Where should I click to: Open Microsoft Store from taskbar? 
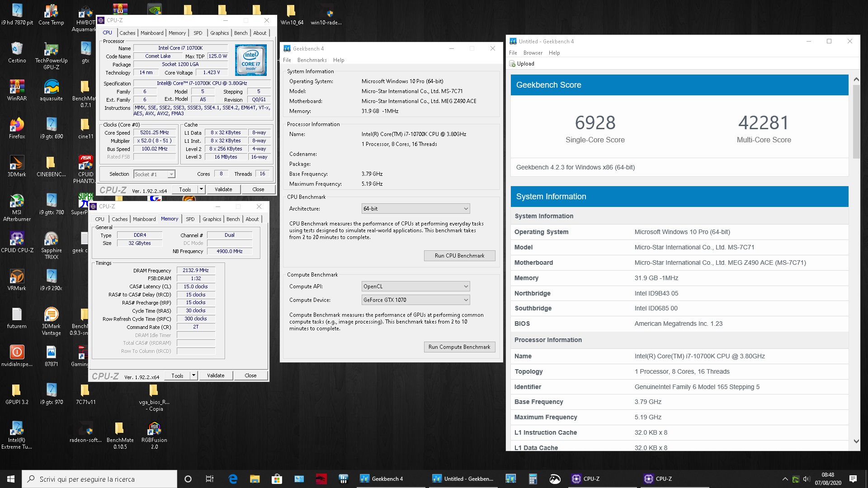click(277, 479)
